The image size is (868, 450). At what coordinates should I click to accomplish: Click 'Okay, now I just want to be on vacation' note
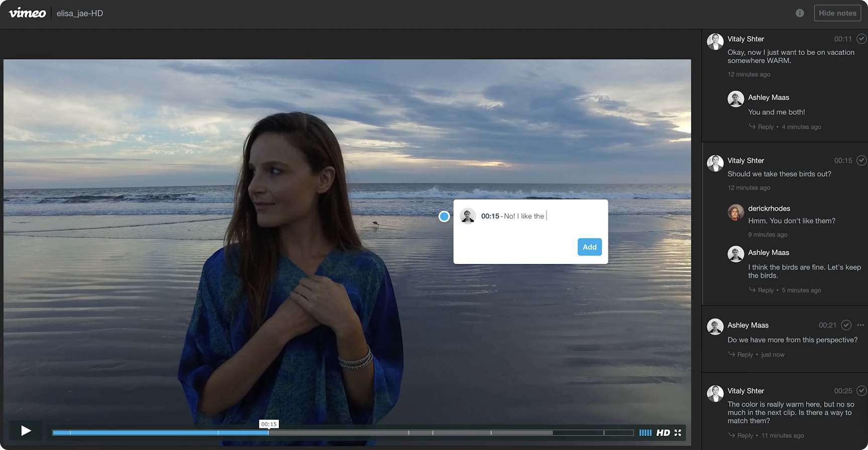point(791,56)
